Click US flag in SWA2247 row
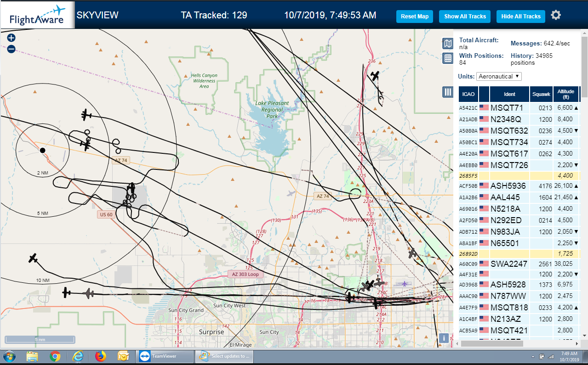This screenshot has width=588, height=365. click(x=484, y=264)
